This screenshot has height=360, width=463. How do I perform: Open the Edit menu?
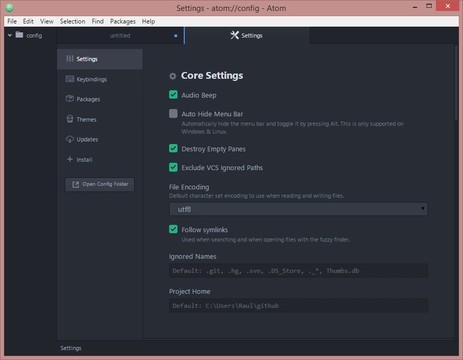[x=28, y=21]
